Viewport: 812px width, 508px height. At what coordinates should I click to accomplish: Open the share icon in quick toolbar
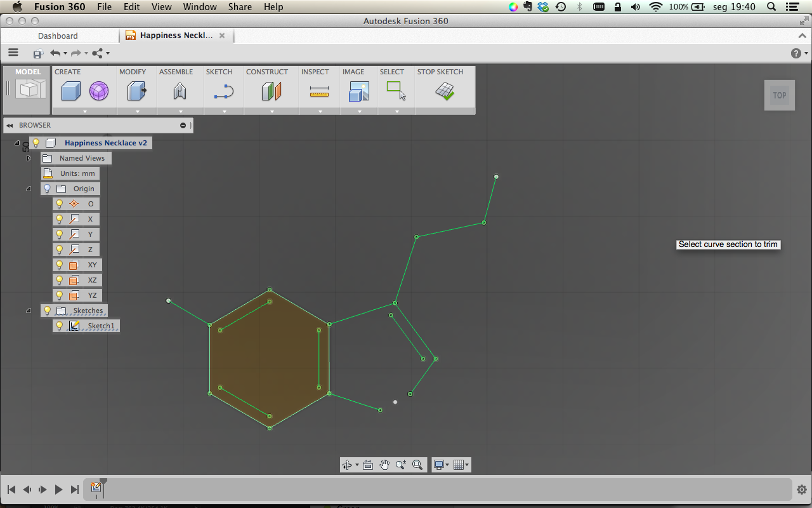98,53
